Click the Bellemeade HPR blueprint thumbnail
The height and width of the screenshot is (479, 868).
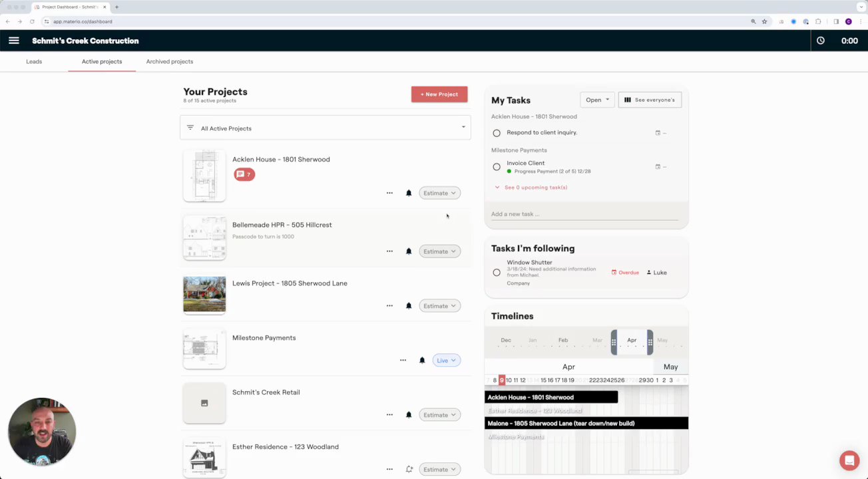tap(204, 238)
